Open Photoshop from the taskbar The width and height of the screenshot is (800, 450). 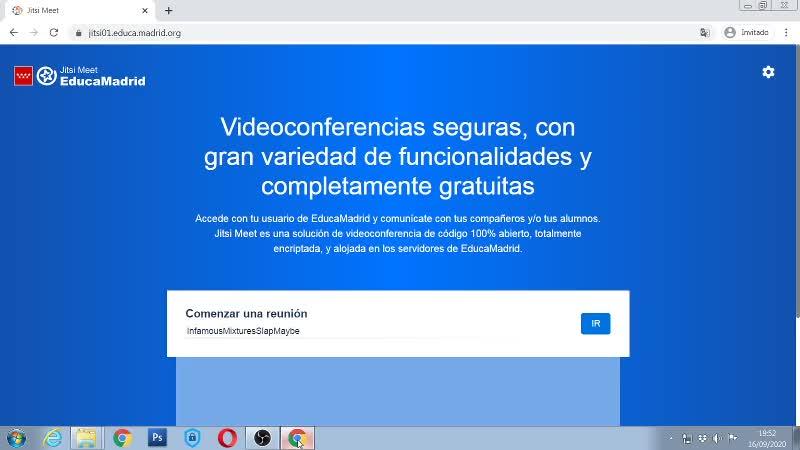157,438
